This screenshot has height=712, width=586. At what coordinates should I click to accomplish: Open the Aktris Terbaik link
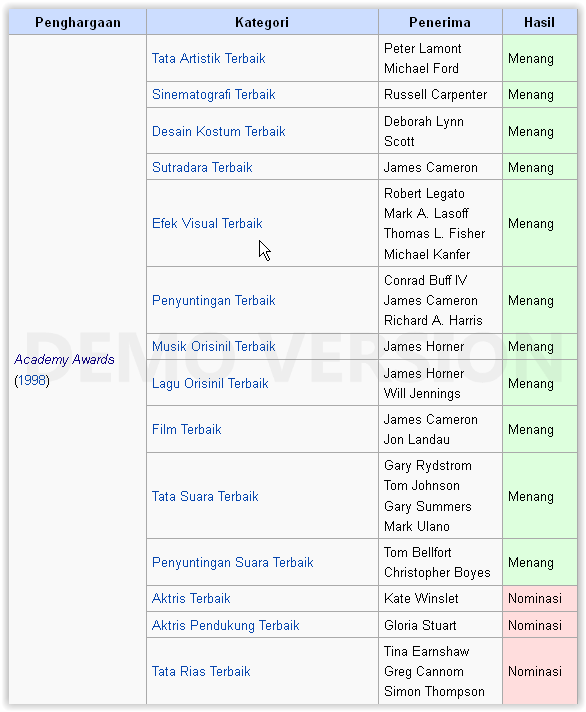pos(191,598)
